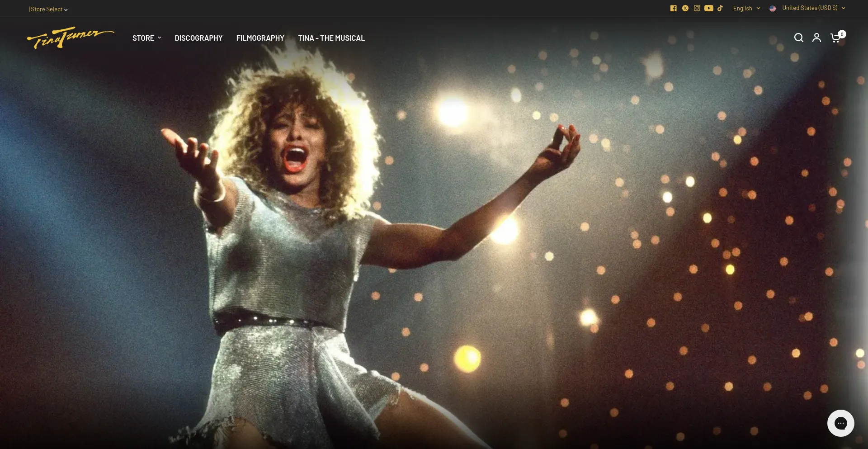The height and width of the screenshot is (449, 868).
Task: Go to the DISCOGRAPHY page
Action: coord(198,38)
